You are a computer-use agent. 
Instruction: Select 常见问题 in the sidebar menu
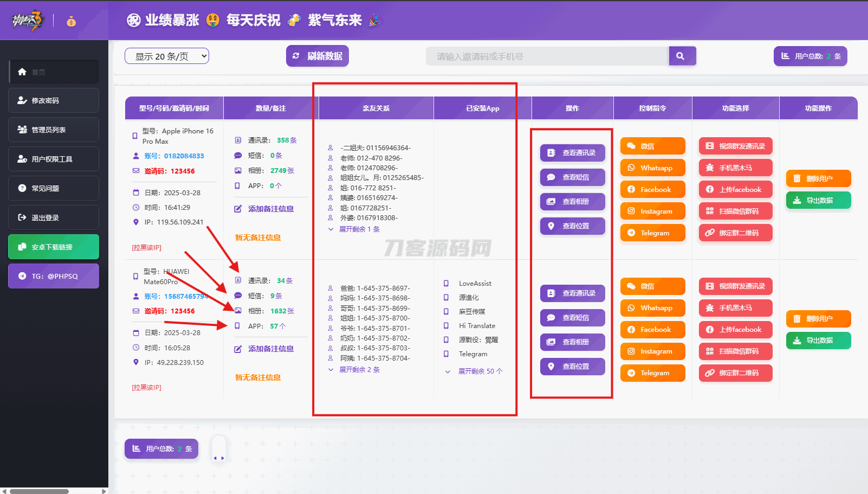point(54,189)
